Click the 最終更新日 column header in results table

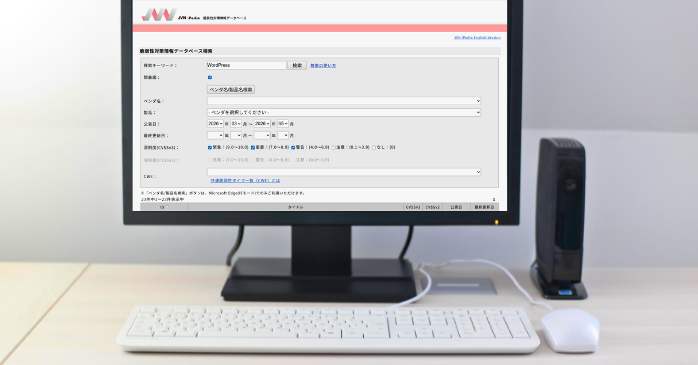click(x=483, y=207)
